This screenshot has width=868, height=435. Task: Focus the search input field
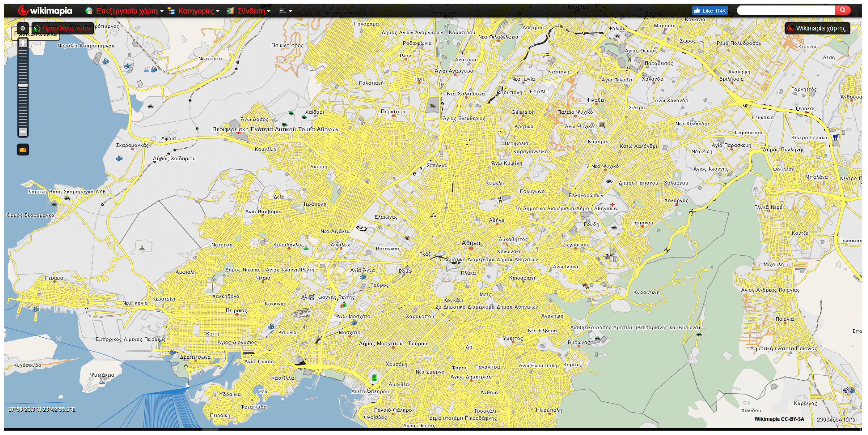coord(786,10)
